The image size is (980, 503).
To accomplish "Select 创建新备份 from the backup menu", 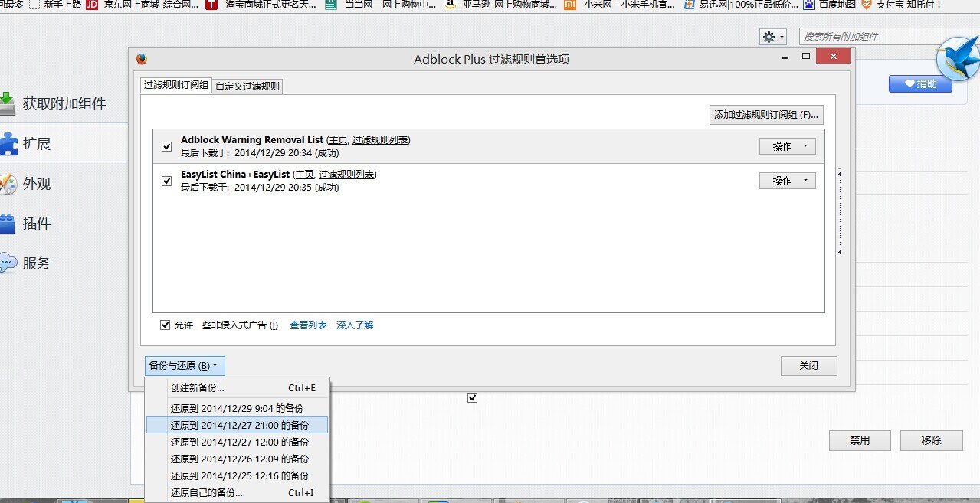I will 198,388.
